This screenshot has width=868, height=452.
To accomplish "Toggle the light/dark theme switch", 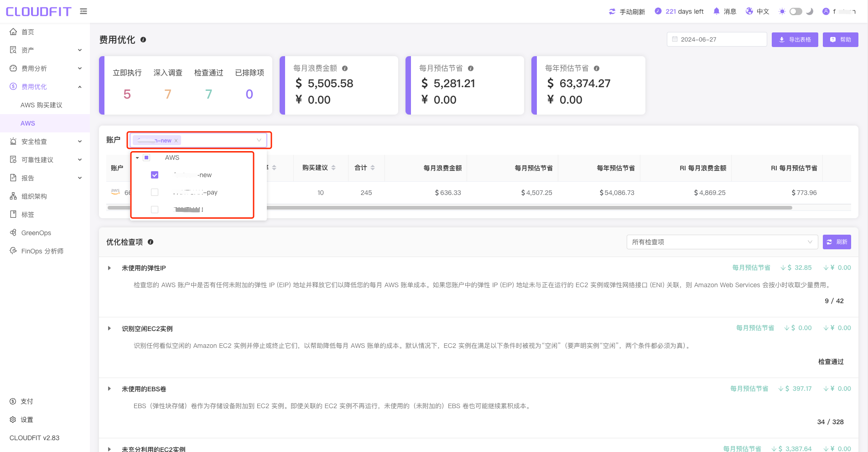I will click(796, 11).
